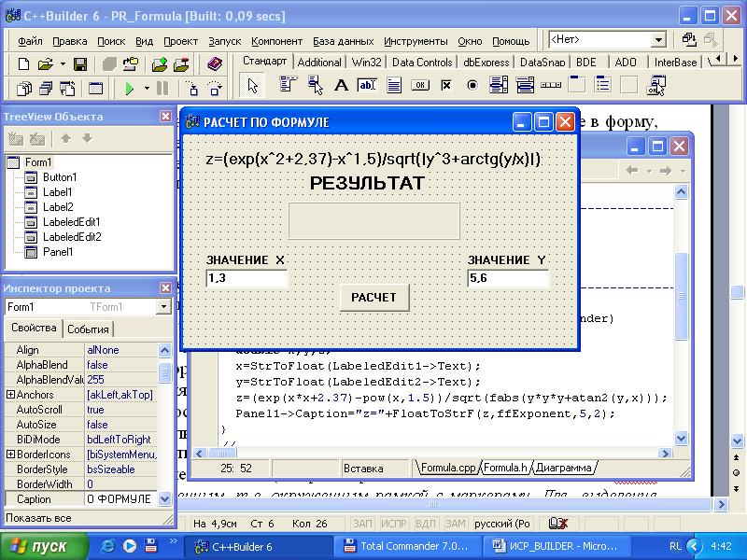
Task: Select the ActionList palette component
Action: click(656, 85)
